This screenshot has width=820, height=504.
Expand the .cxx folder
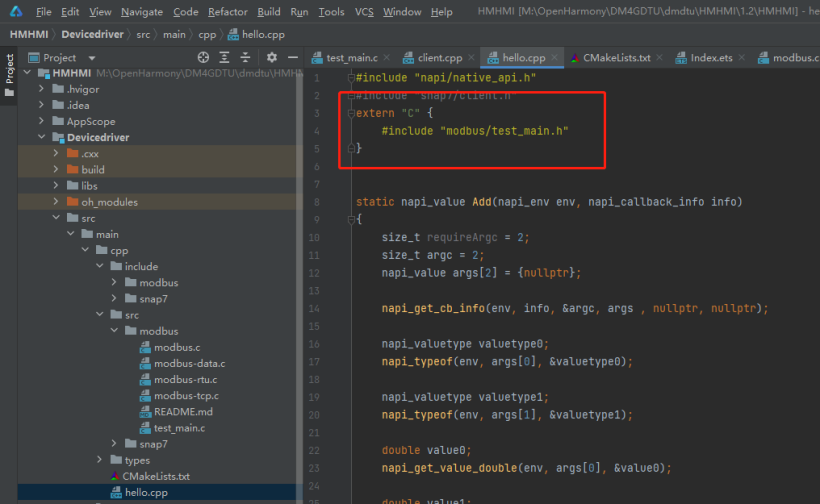tap(56, 153)
